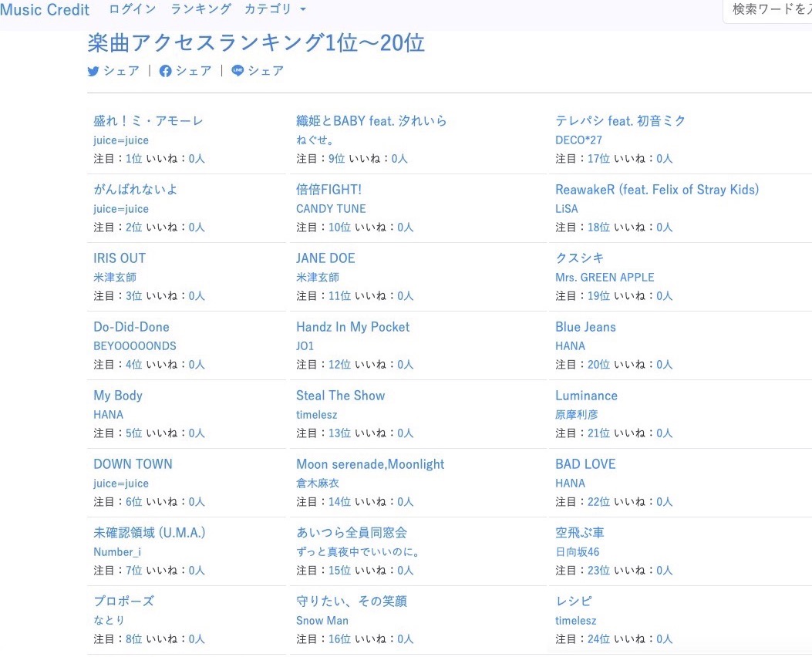Open ReawakeR feat. Felix song link
The width and height of the screenshot is (812, 657).
[657, 190]
